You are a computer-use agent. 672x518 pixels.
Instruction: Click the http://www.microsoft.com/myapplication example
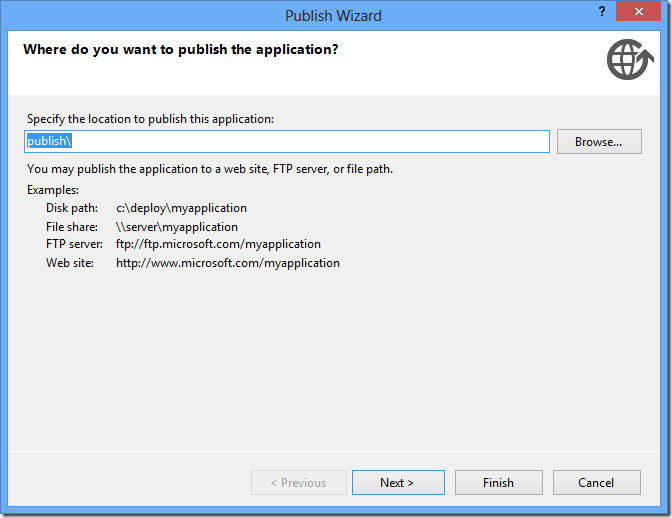[228, 263]
